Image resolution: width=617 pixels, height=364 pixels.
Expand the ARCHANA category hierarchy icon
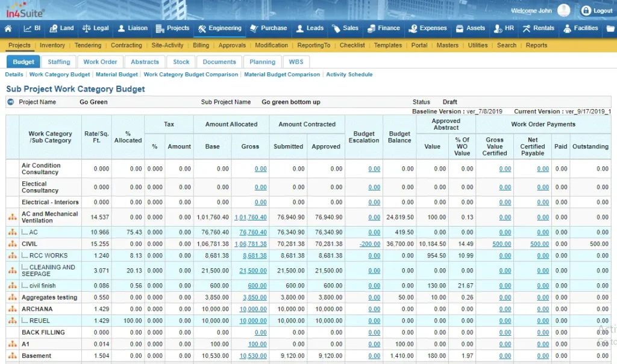click(x=11, y=309)
